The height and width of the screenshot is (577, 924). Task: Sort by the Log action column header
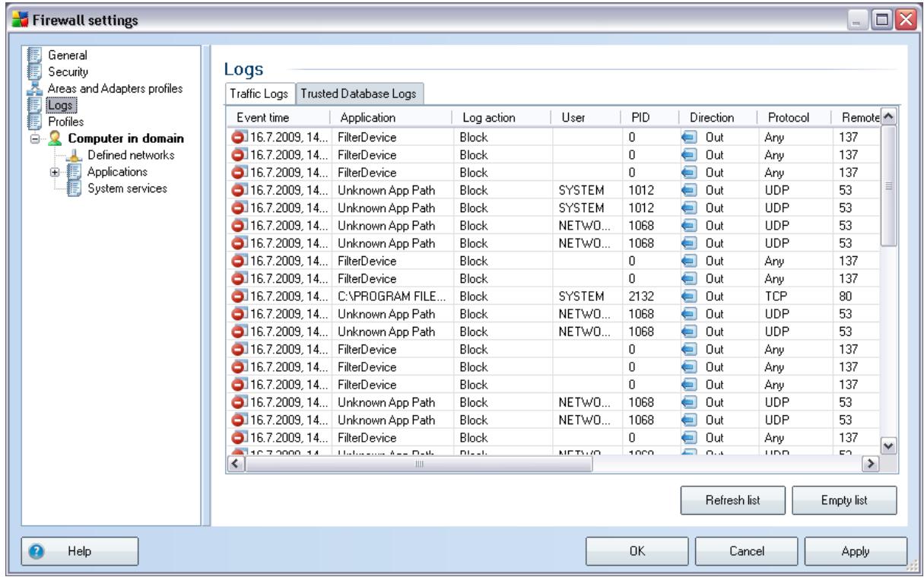pyautogui.click(x=501, y=118)
